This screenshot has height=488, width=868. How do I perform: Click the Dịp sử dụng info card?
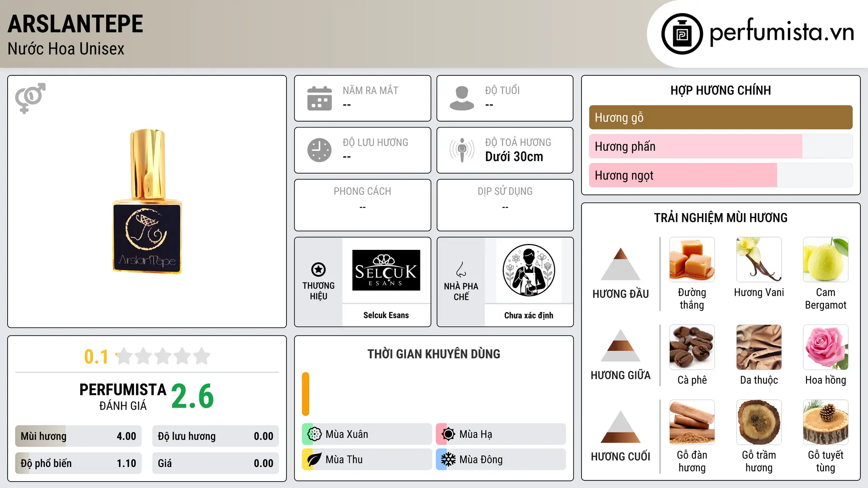505,205
